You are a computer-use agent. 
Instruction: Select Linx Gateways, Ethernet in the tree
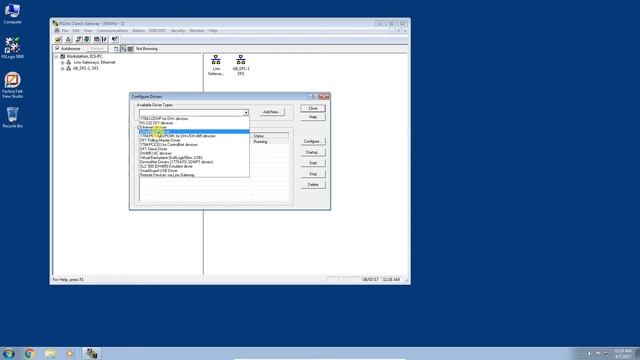[x=95, y=62]
